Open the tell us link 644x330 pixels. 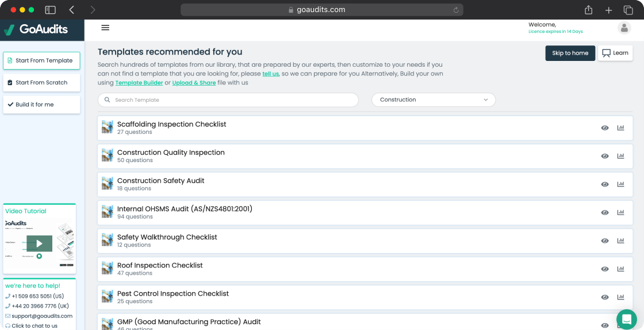pyautogui.click(x=271, y=74)
